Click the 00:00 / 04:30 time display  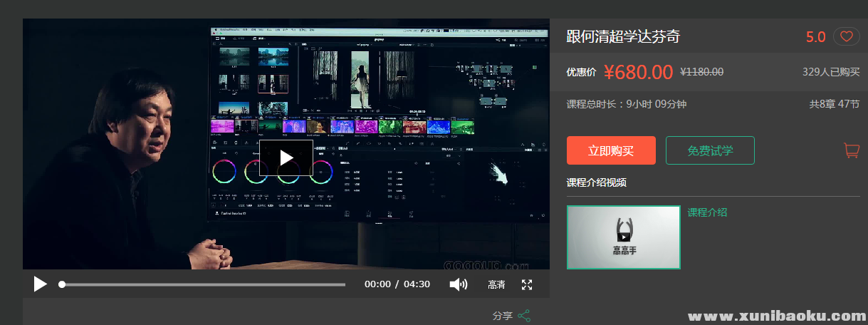point(397,284)
